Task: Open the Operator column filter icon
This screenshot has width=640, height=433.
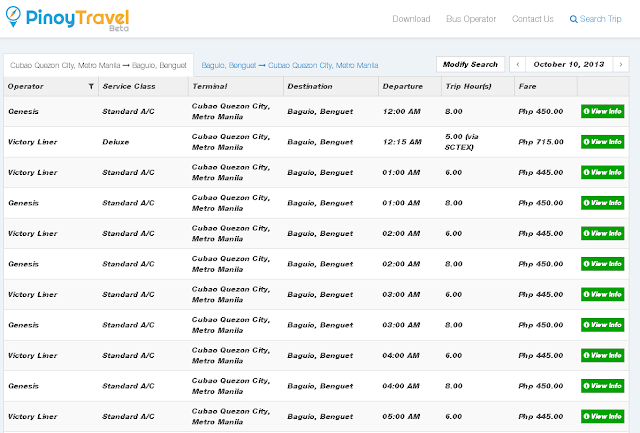Action: (91, 86)
